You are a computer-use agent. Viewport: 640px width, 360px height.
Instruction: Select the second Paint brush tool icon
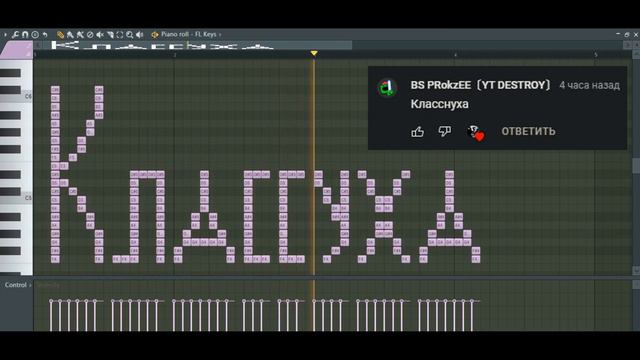tap(80, 35)
